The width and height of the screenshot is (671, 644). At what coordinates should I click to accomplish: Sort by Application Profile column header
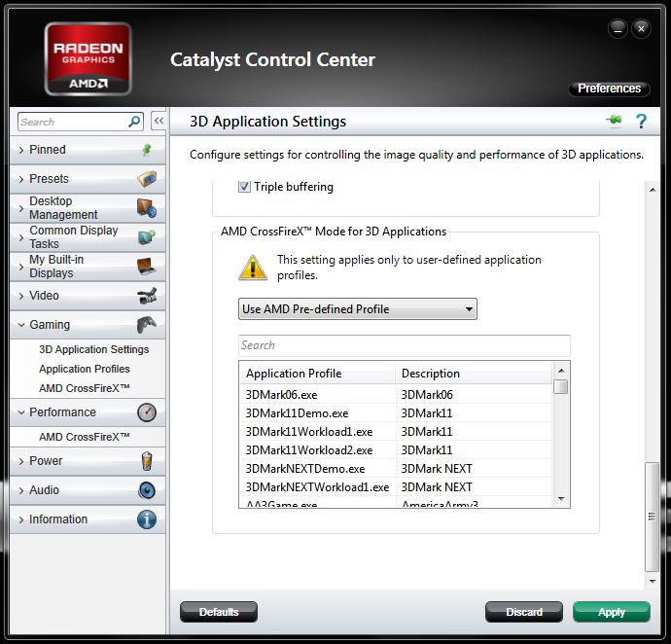pos(317,373)
